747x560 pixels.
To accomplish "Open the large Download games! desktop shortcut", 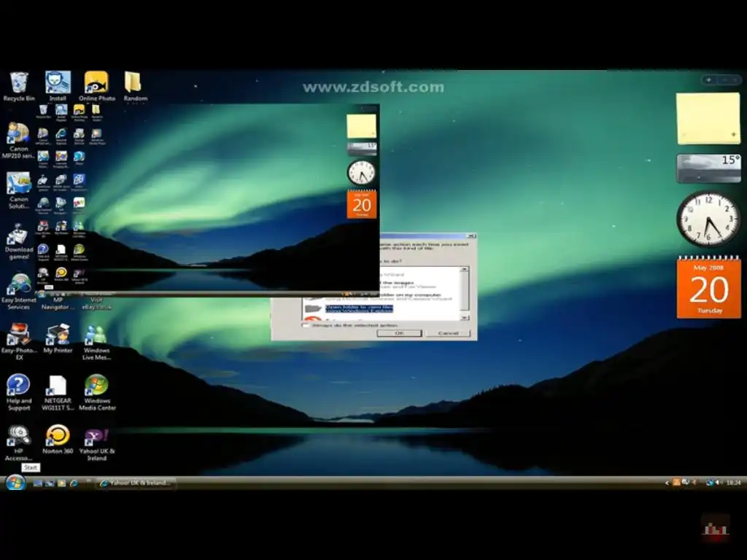I will 19,241.
